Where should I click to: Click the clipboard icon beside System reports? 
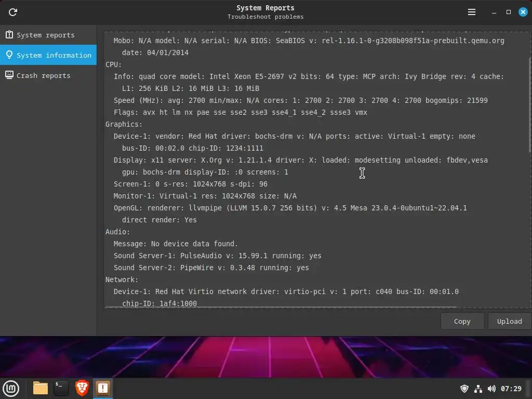pyautogui.click(x=9, y=35)
